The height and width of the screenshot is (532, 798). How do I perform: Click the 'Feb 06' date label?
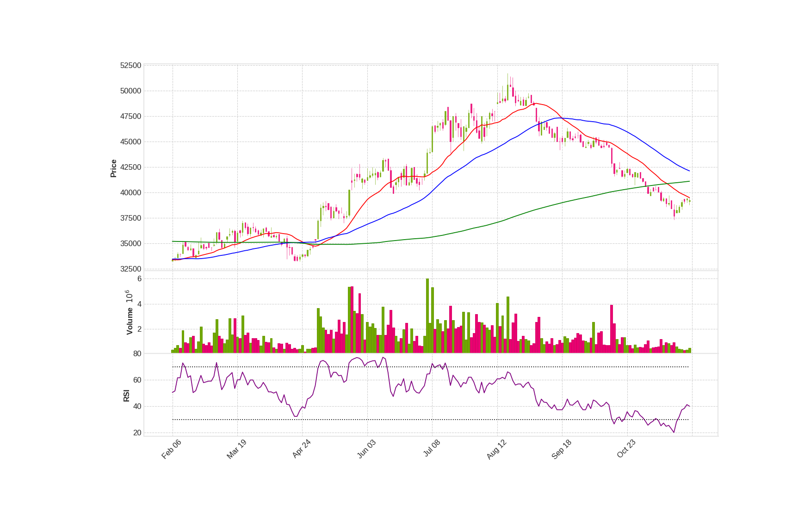pos(171,449)
